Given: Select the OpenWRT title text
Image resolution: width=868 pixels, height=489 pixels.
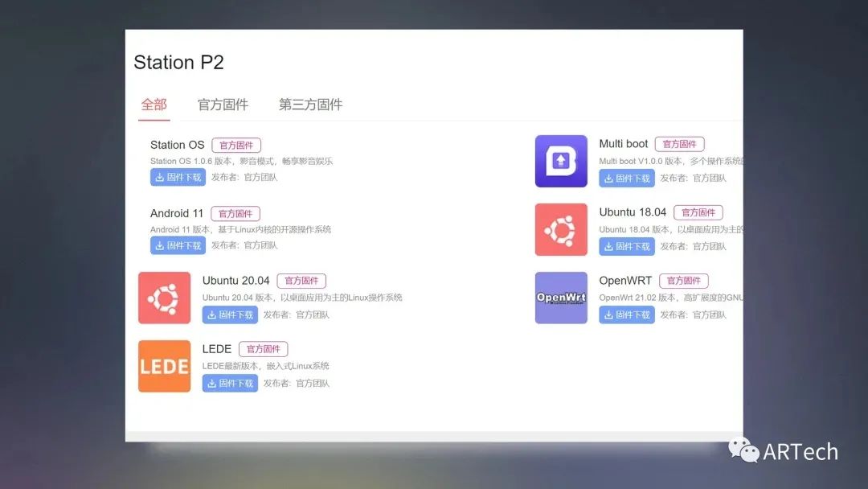Looking at the screenshot, I should pyautogui.click(x=625, y=281).
